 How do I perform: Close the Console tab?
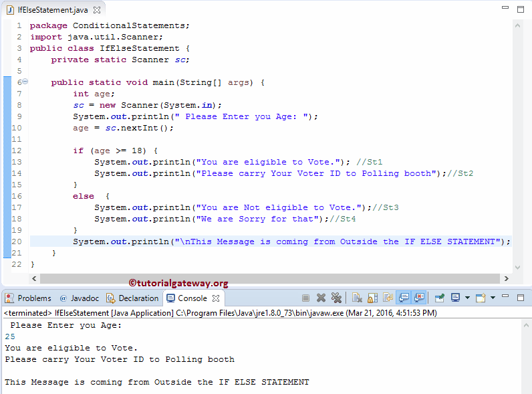coord(216,298)
